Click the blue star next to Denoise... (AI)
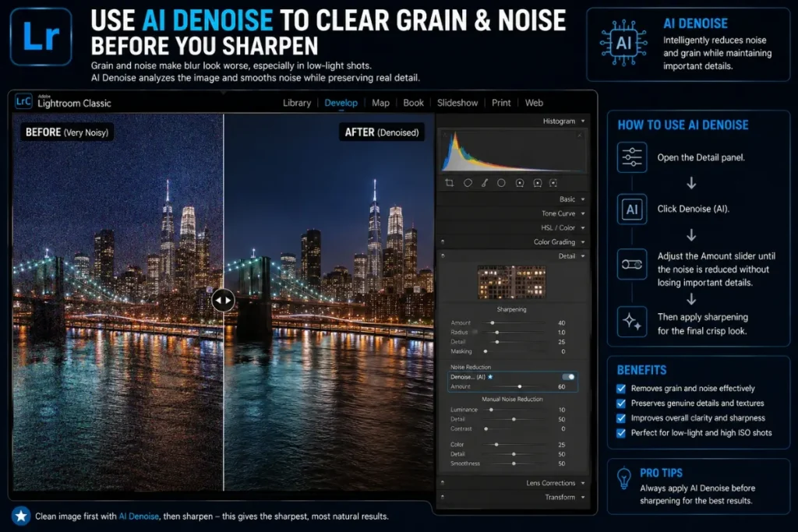Image resolution: width=798 pixels, height=532 pixels. (491, 377)
